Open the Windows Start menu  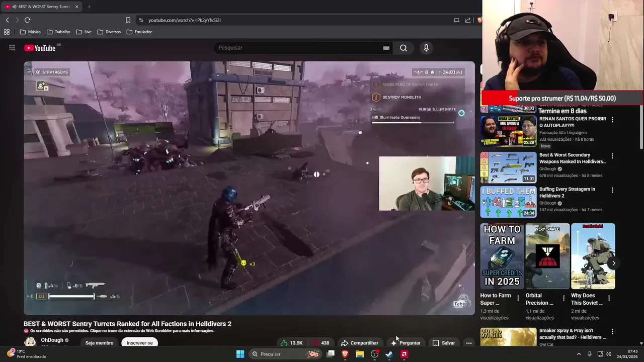240,354
